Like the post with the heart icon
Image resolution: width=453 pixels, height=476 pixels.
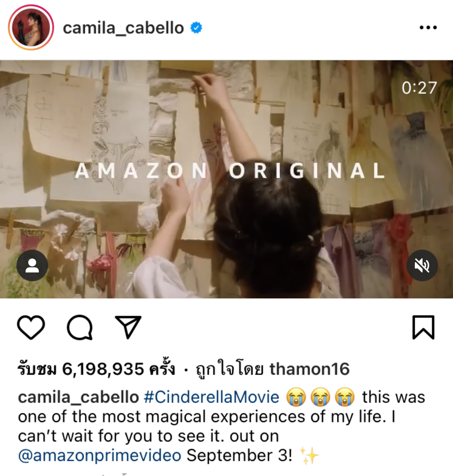31,327
